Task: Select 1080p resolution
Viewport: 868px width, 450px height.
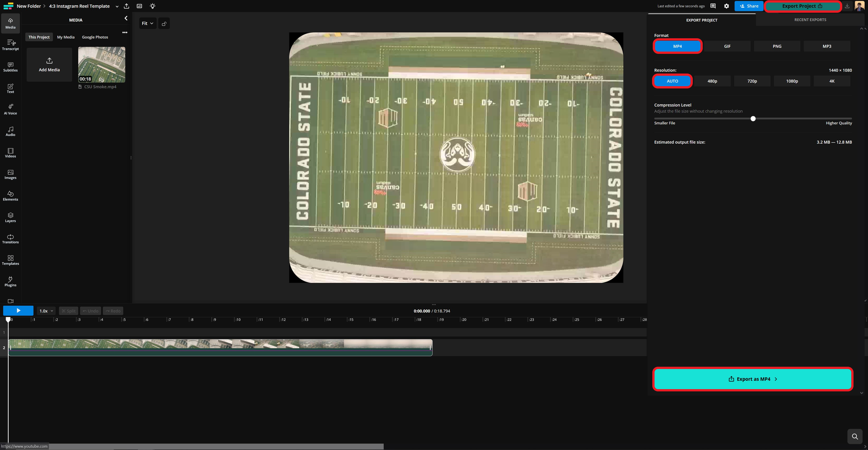Action: (792, 81)
